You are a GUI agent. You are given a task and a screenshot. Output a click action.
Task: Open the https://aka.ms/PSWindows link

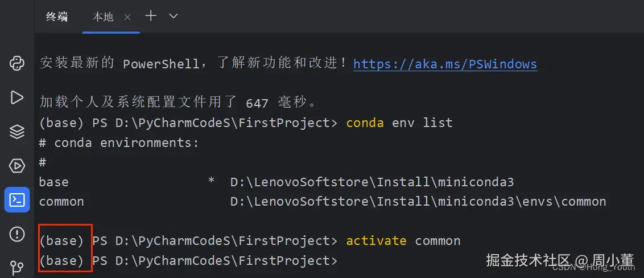[x=445, y=63]
